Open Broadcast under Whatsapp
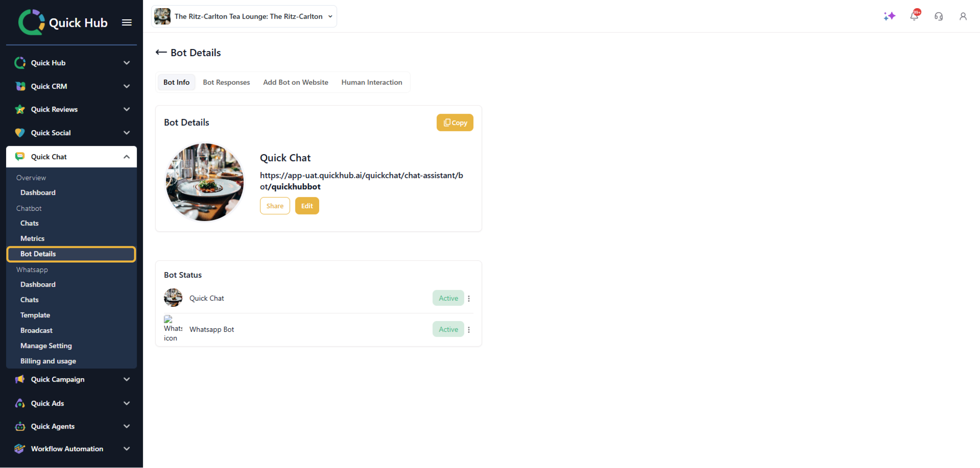The height and width of the screenshot is (468, 980). pyautogui.click(x=36, y=330)
